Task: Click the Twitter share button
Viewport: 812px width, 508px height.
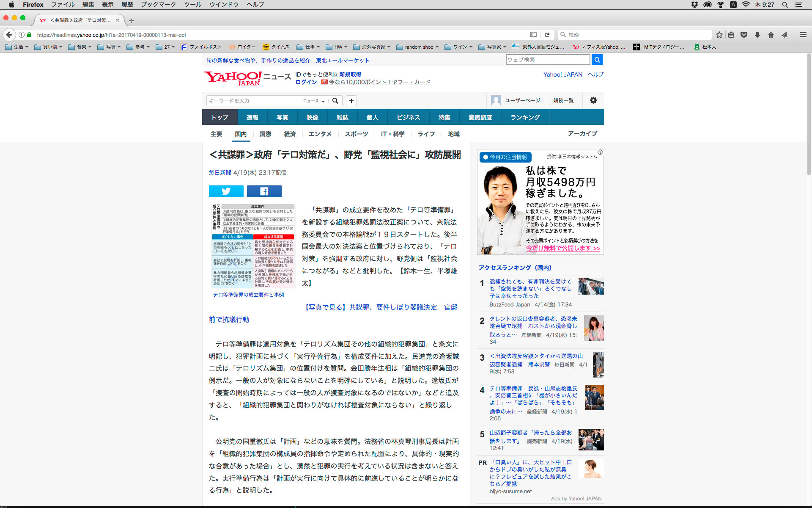Action: click(226, 191)
